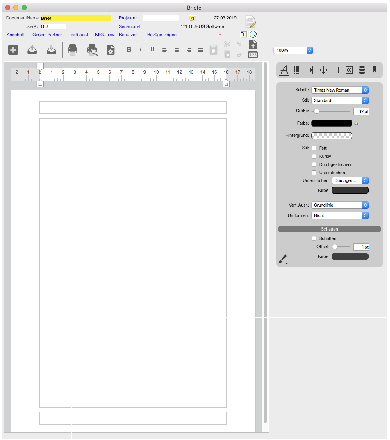Open the Times New Roman font dropdown
390x440 pixels.
340,90
